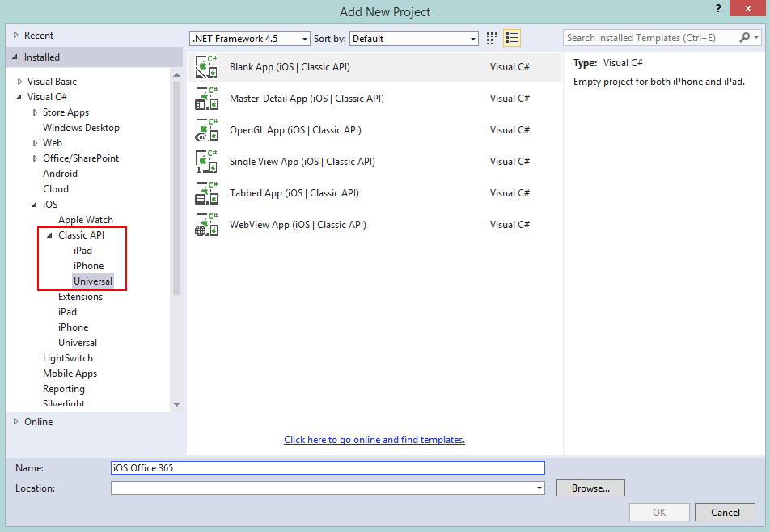The image size is (770, 532).
Task: Click the Blank App template icon
Action: click(x=206, y=67)
